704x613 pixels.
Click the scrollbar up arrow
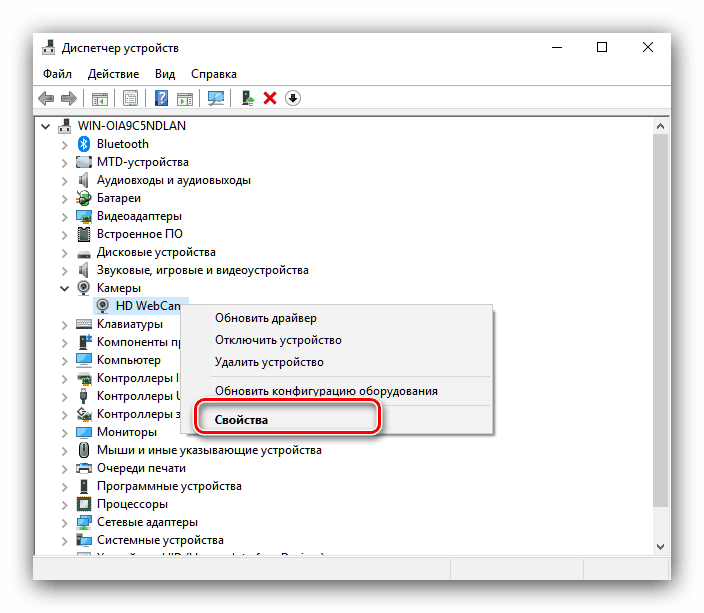click(660, 127)
